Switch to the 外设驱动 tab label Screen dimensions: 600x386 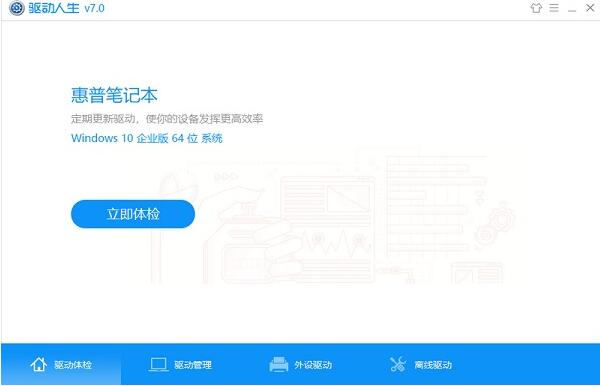(313, 365)
